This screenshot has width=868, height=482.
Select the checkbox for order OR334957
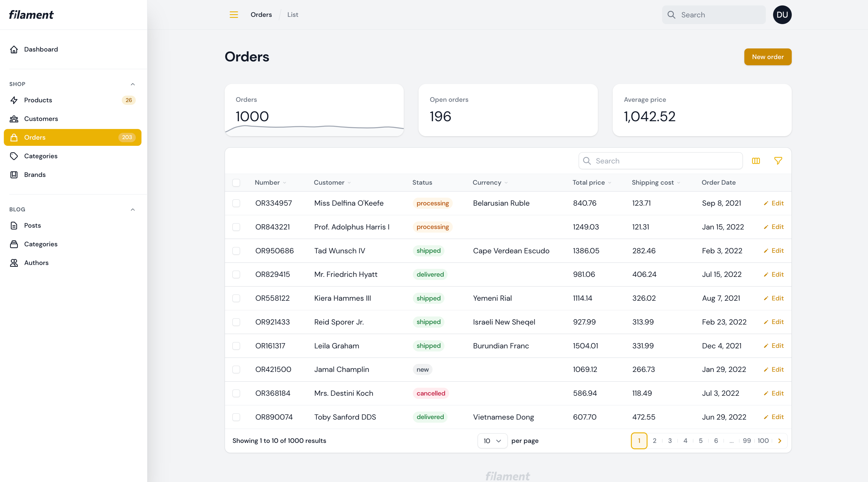[x=236, y=203]
